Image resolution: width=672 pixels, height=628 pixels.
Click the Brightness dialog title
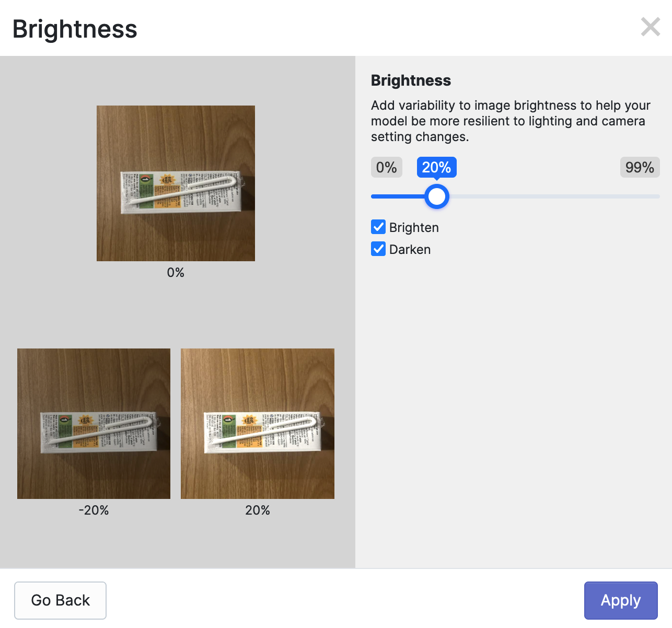[x=75, y=29]
